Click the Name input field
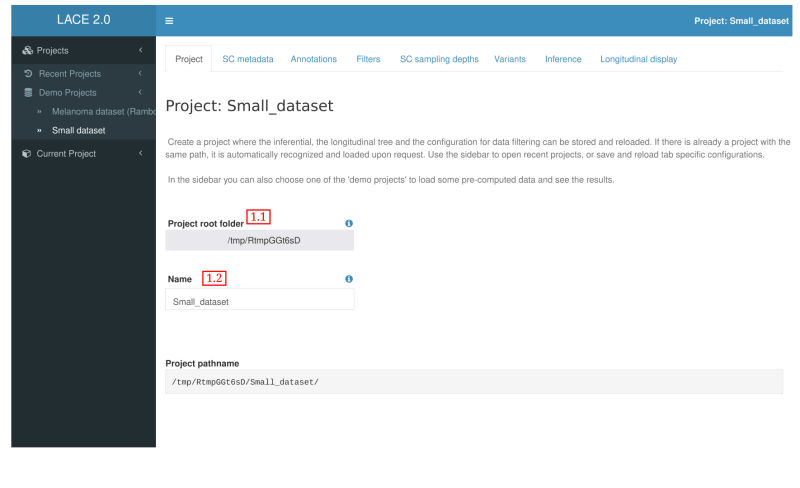Screen dimensions: 800x488 (x=259, y=300)
